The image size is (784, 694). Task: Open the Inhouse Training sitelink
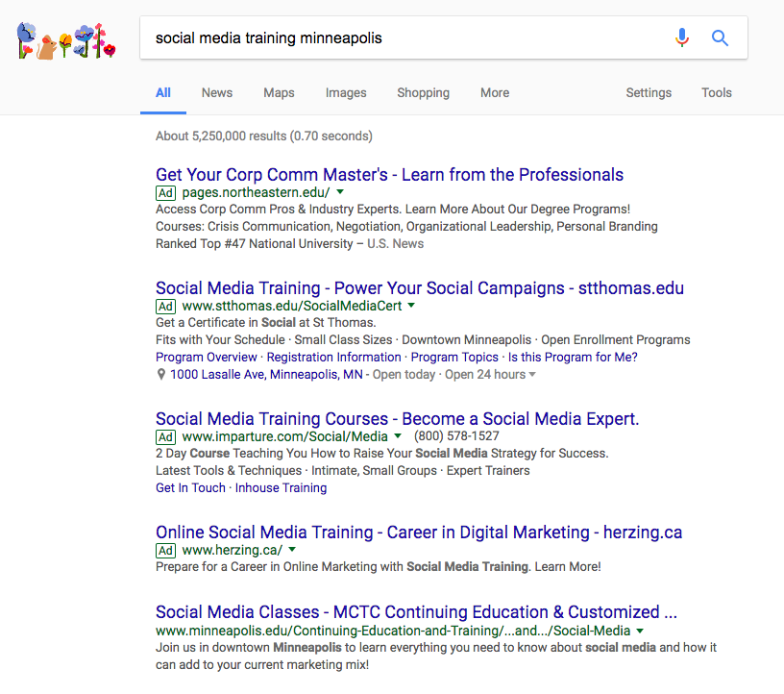281,488
